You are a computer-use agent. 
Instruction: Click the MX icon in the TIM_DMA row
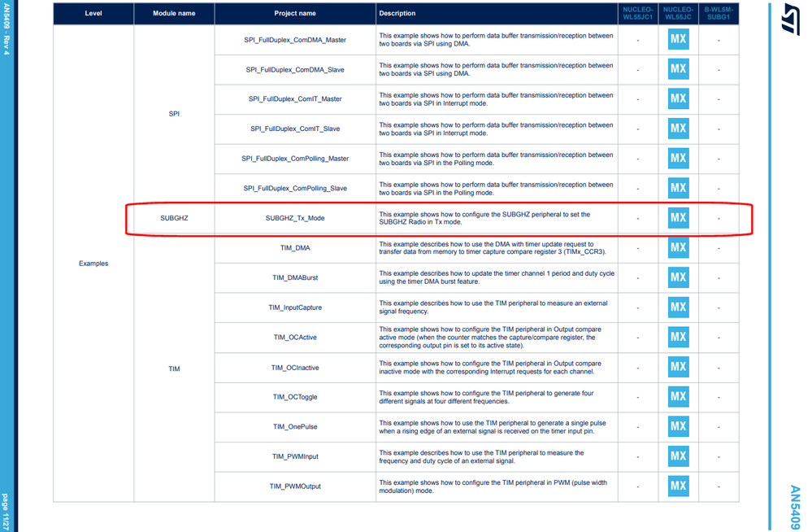coord(678,247)
